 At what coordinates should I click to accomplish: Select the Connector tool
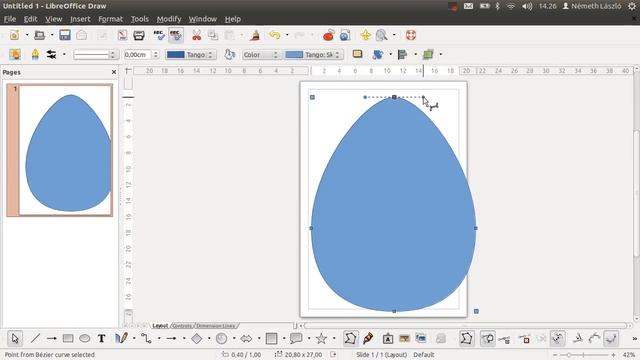coord(146,338)
